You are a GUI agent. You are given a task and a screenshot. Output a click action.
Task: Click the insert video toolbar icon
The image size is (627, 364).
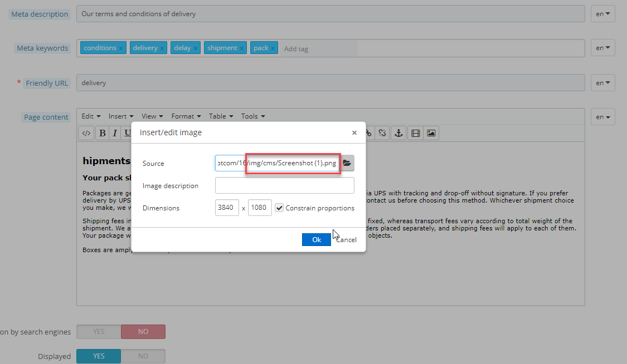click(415, 134)
